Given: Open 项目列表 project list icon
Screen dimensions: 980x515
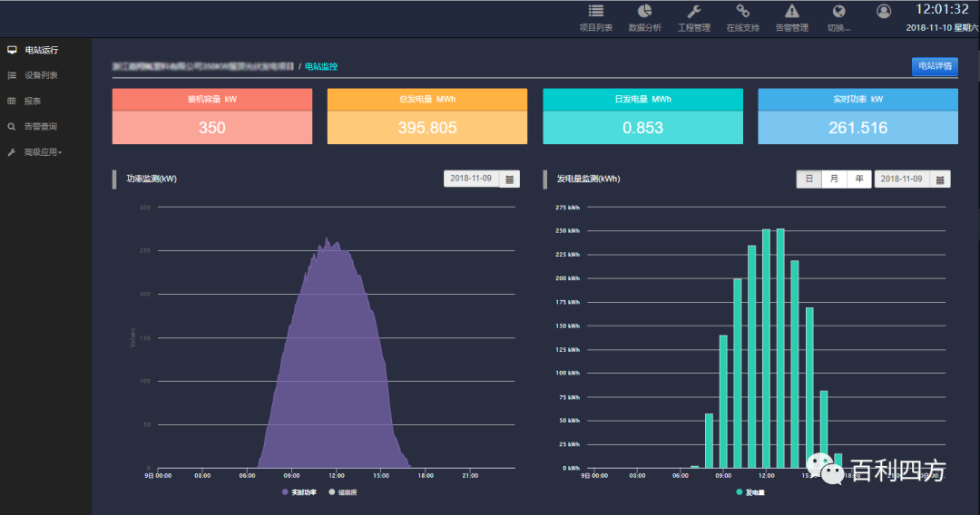Looking at the screenshot, I should click(595, 12).
